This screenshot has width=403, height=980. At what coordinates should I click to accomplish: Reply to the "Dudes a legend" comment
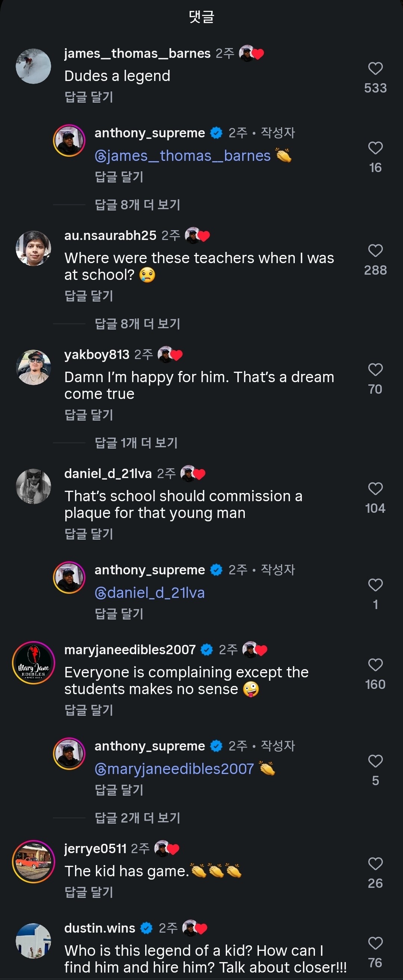tap(89, 97)
